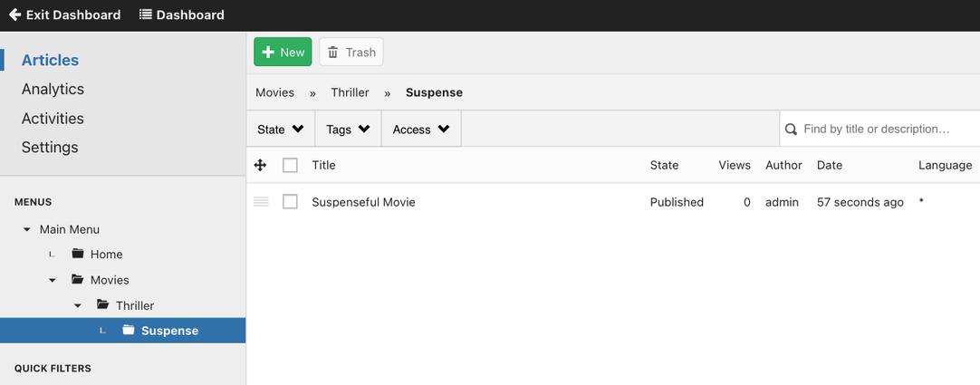The height and width of the screenshot is (385, 980).
Task: Collapse the Thriller tree node arrow
Action: pos(78,305)
